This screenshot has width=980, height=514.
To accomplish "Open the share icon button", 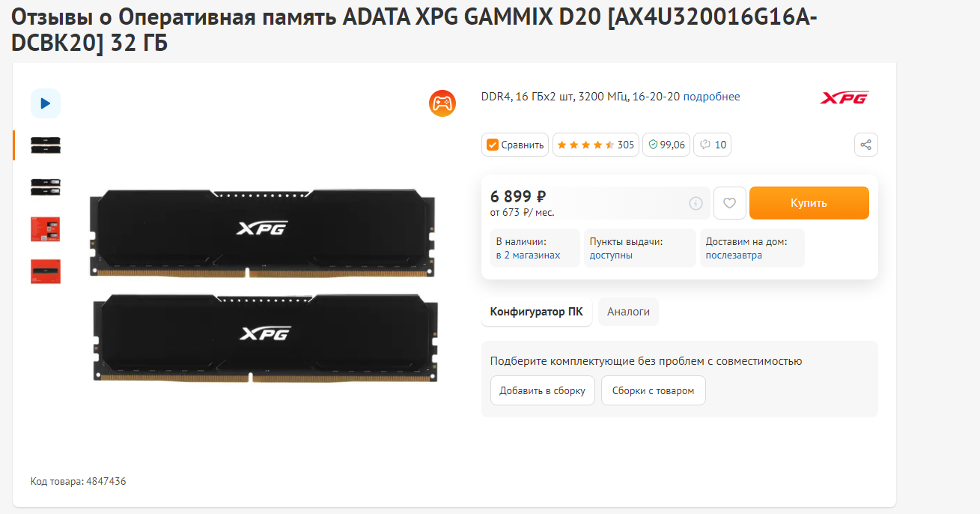I will point(866,145).
